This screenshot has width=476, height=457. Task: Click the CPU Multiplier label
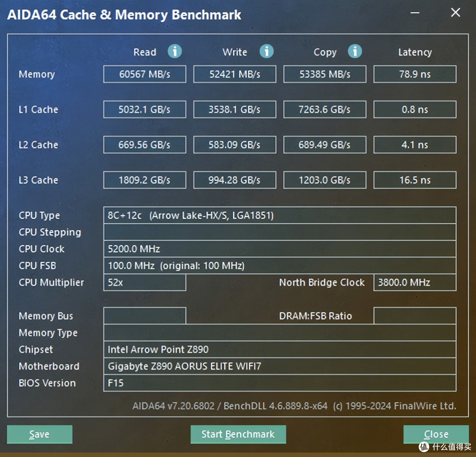point(51,283)
